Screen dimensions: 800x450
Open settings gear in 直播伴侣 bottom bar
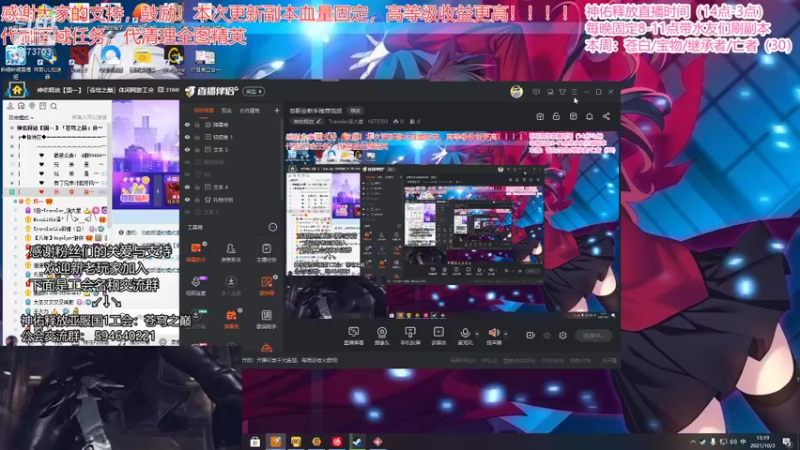(563, 335)
